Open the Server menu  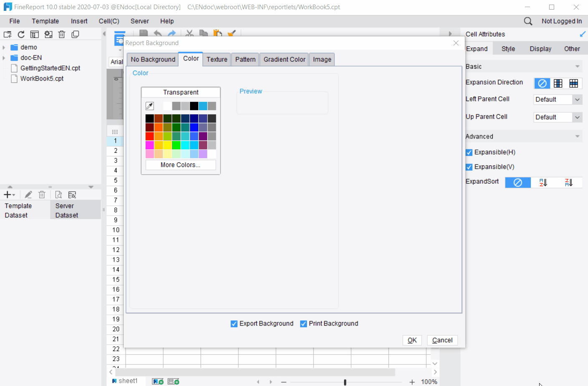139,21
